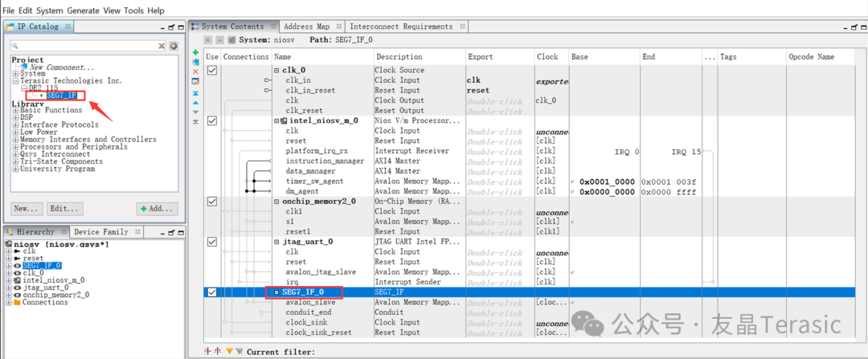Open the Generate menu
The image size is (868, 359).
[x=84, y=10]
